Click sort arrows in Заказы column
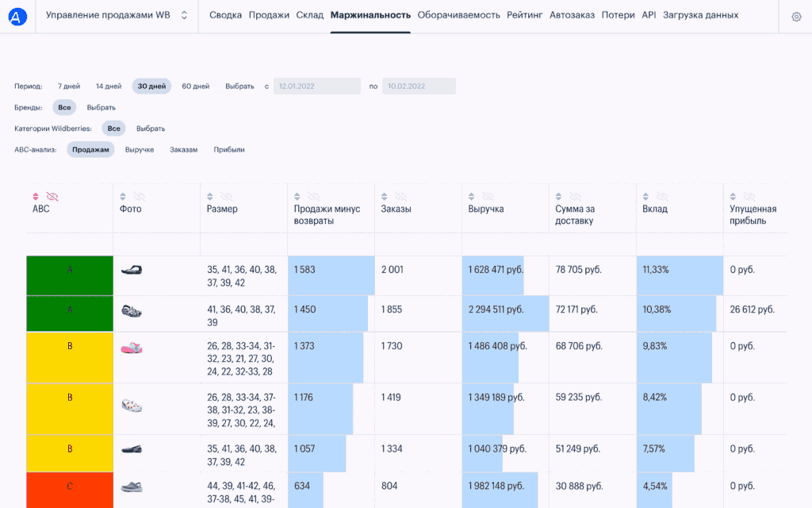This screenshot has width=812, height=508. point(385,196)
